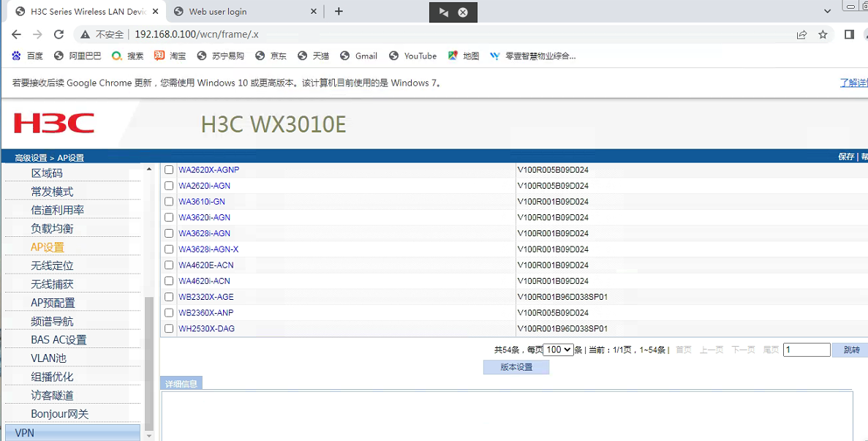This screenshot has width=868, height=441.
Task: Open 频谱导航 in sidebar menu
Action: (52, 322)
